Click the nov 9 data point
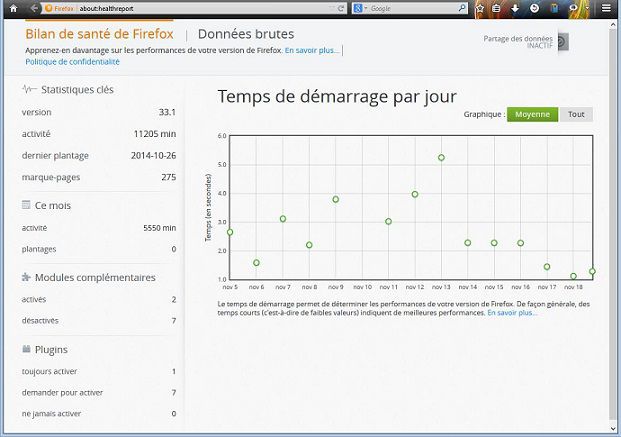The width and height of the screenshot is (621, 437). pos(335,199)
